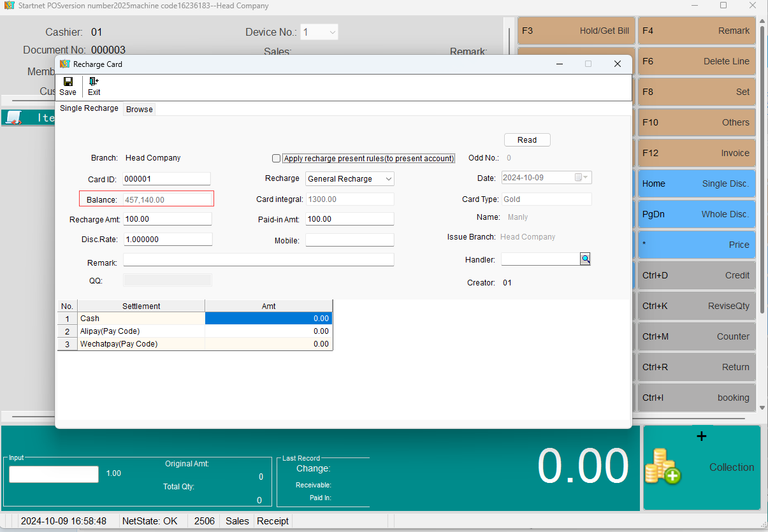Switch to the Browse tab
Viewport: 768px width, 532px height.
(140, 109)
